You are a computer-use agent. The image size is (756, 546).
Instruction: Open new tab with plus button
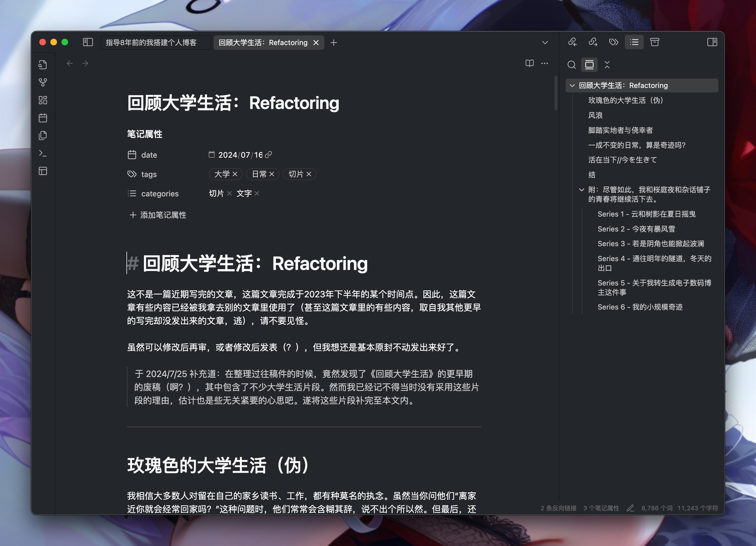[x=333, y=43]
